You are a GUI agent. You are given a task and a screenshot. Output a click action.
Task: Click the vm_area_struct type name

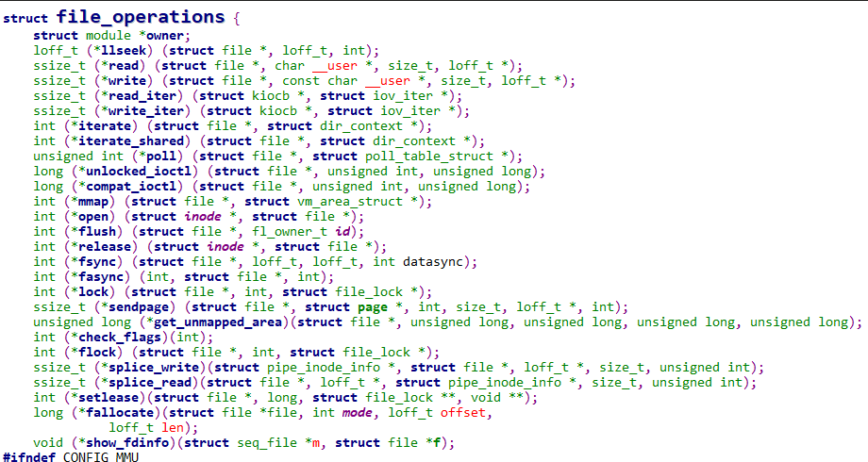pos(350,202)
